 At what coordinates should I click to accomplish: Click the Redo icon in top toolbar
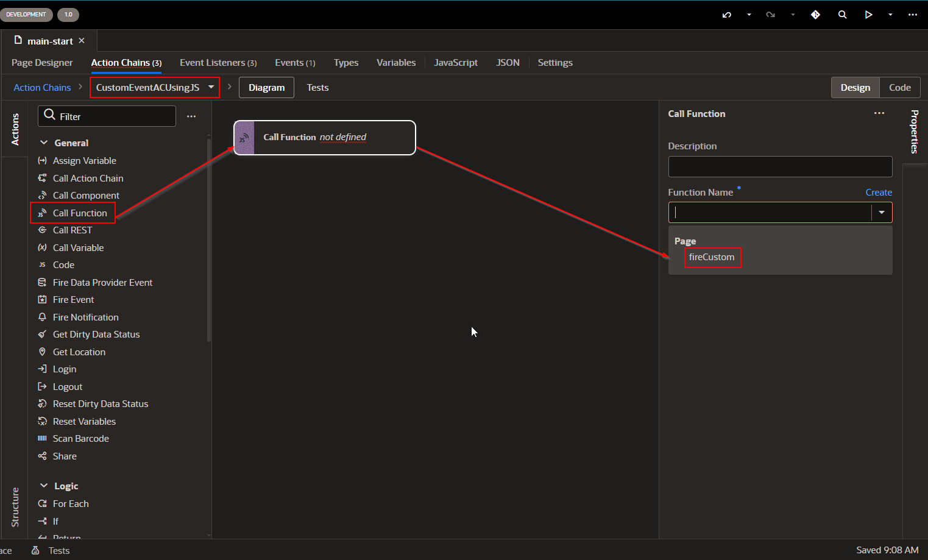[770, 15]
